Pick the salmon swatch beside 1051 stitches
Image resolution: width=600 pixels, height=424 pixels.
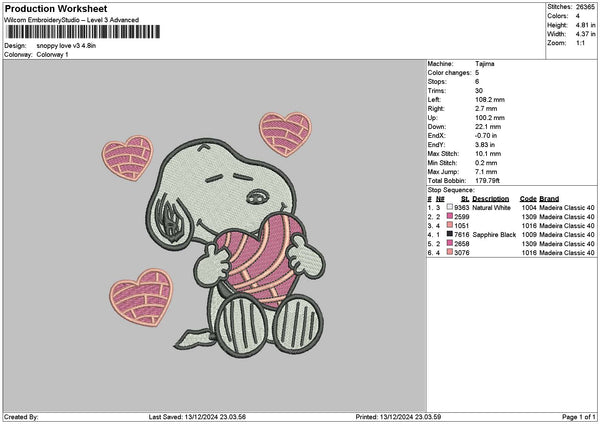[450, 225]
